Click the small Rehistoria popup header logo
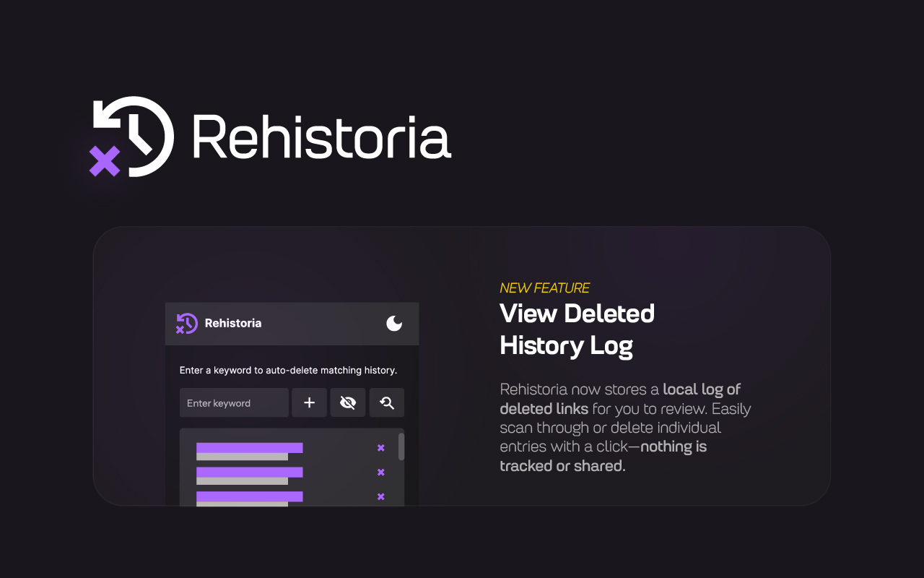Image resolution: width=924 pixels, height=578 pixels. click(x=186, y=323)
